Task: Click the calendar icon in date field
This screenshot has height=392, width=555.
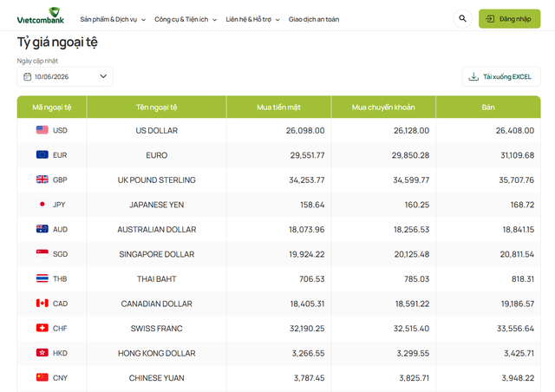Action: [x=27, y=77]
